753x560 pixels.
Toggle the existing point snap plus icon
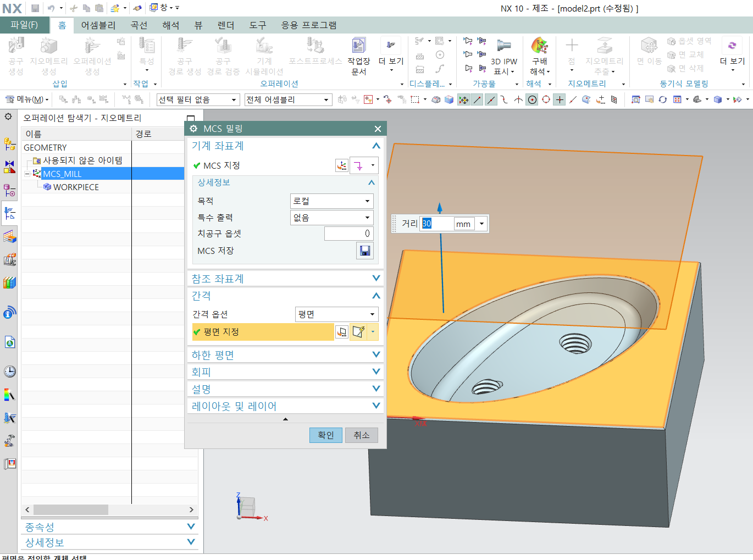coord(560,99)
